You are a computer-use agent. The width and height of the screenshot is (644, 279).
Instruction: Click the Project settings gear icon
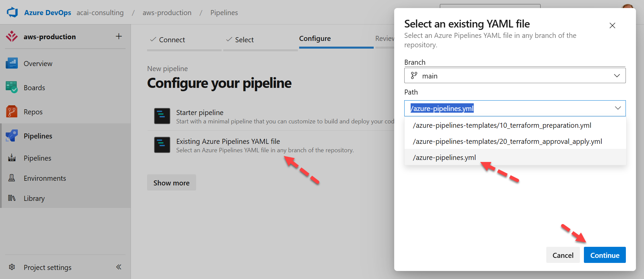click(12, 267)
